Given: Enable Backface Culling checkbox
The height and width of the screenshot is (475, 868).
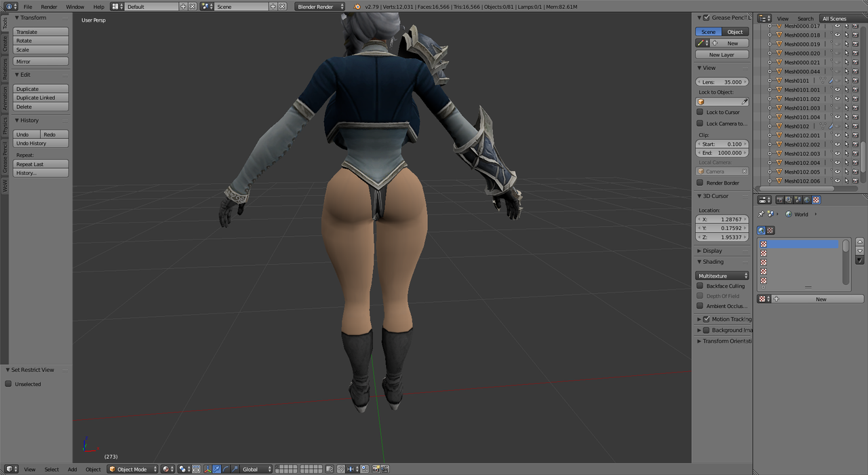Looking at the screenshot, I should click(x=700, y=286).
